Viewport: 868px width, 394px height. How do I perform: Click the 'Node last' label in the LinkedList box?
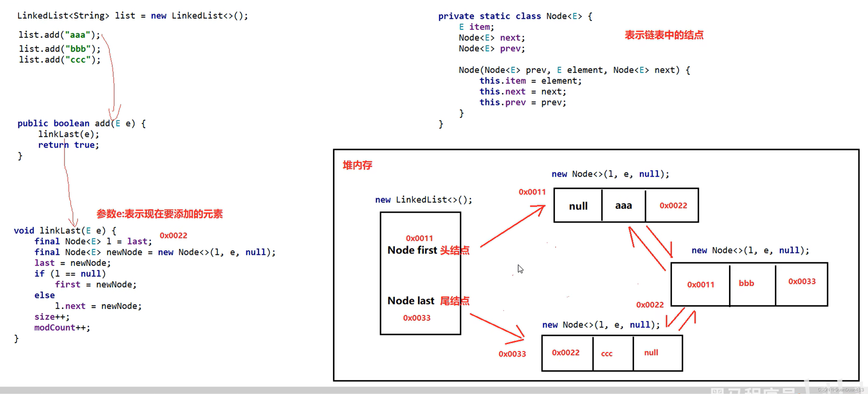411,301
